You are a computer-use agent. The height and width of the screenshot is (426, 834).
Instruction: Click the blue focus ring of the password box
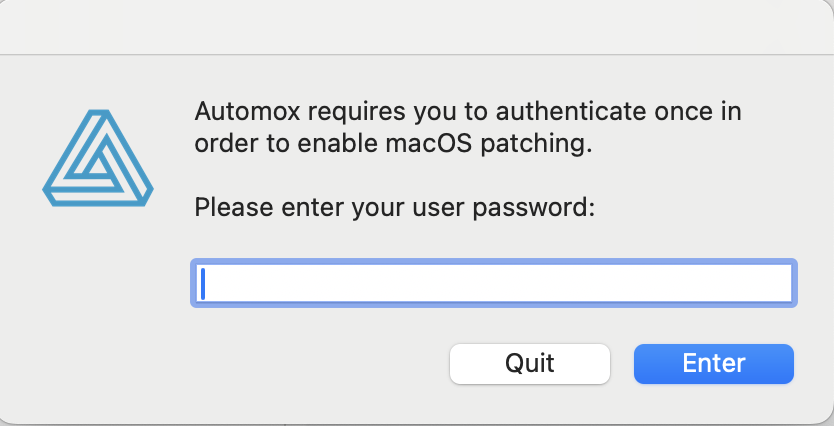(494, 261)
